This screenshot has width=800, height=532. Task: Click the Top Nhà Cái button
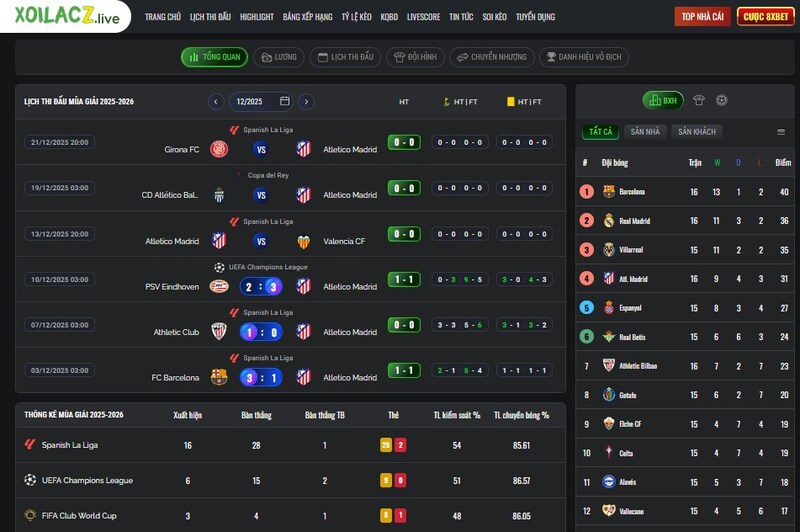click(x=703, y=16)
